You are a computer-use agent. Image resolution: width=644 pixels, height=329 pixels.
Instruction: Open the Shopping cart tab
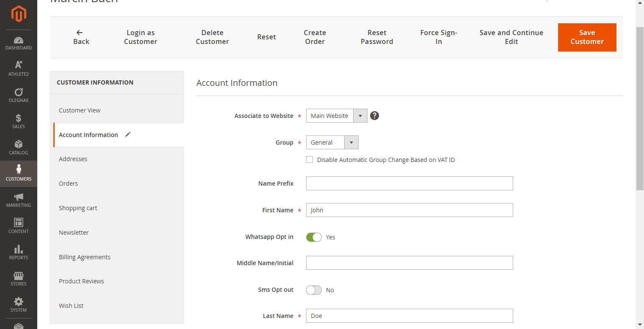(x=78, y=208)
